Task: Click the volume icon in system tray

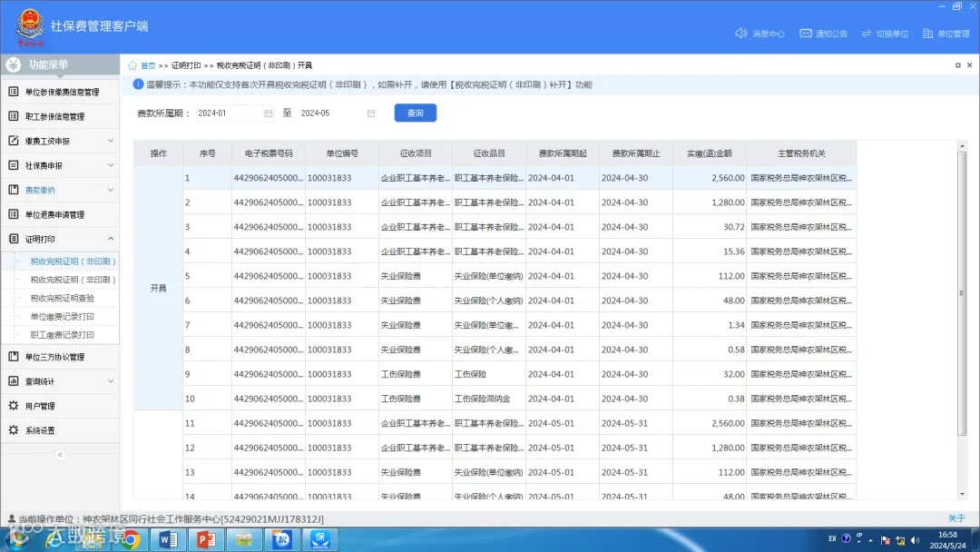Action: 915,540
